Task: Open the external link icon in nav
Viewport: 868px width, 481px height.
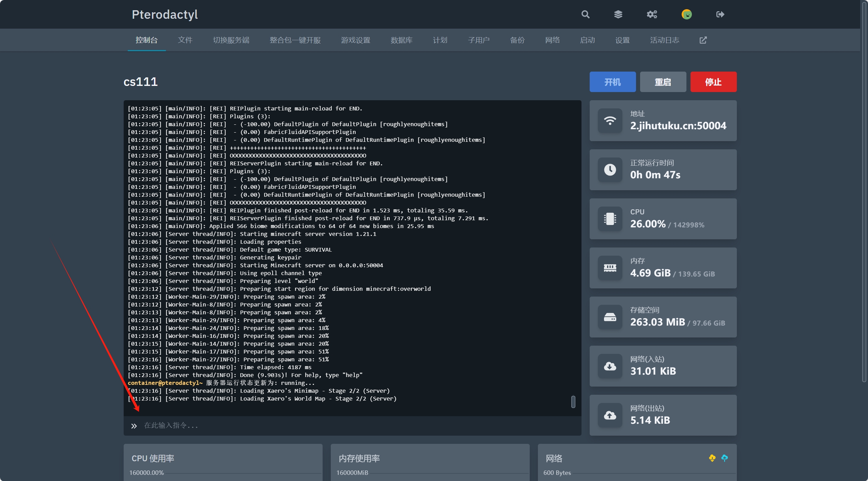Action: [703, 40]
